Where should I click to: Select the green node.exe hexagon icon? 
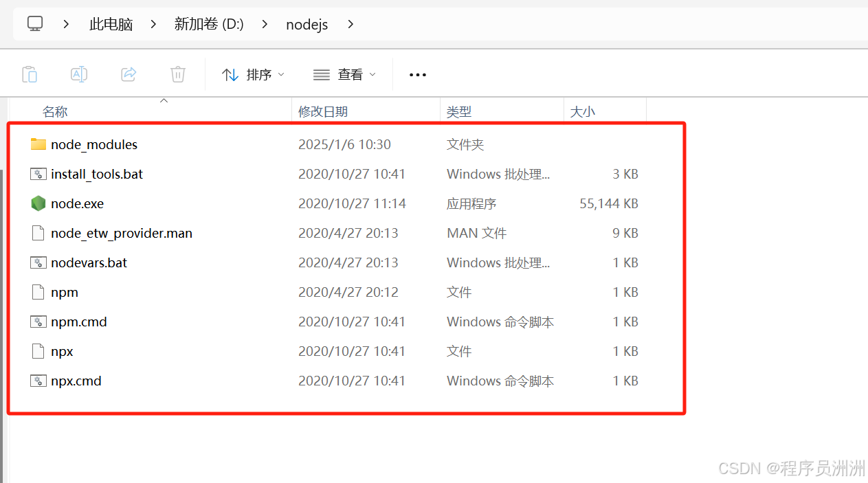(38, 203)
